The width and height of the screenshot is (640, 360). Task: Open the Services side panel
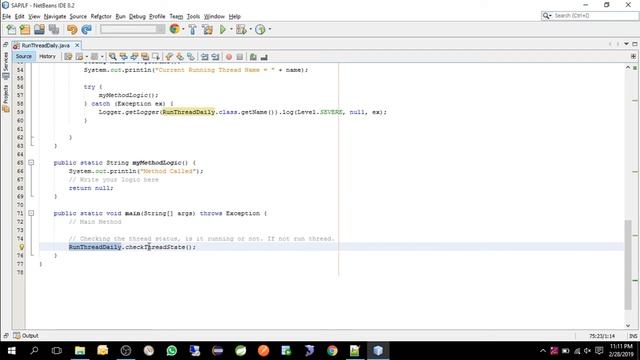(x=6, y=65)
